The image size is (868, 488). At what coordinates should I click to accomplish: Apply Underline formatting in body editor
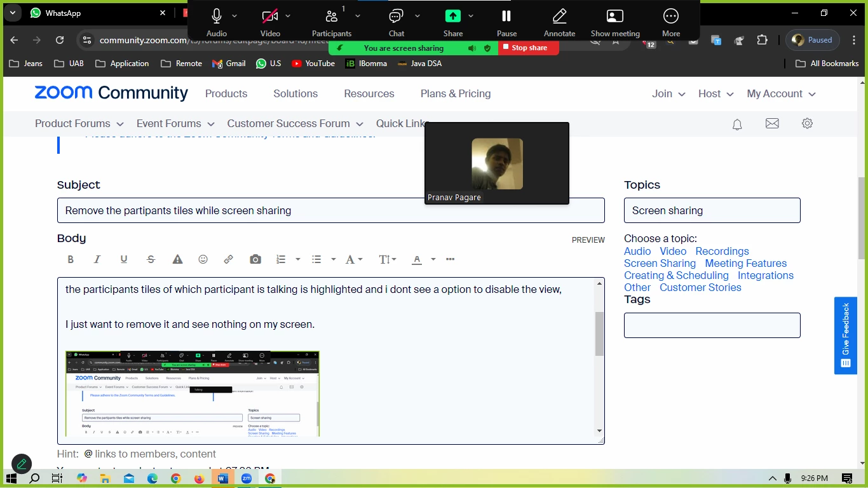(x=124, y=259)
